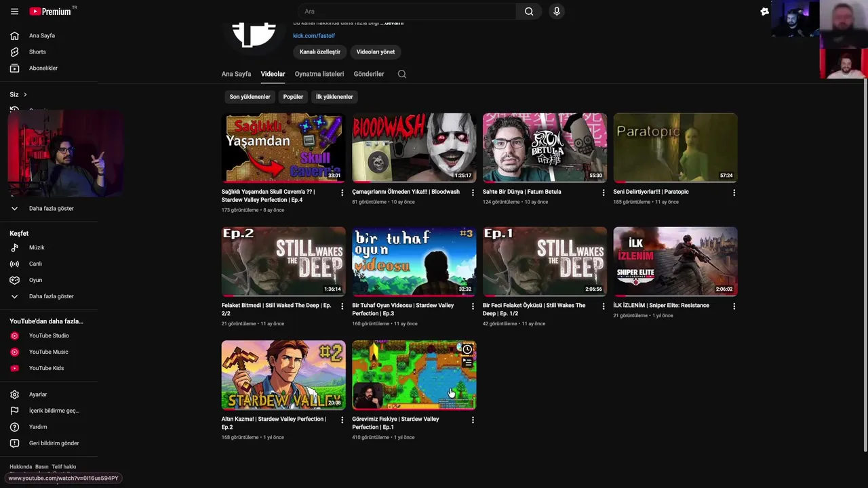Open YouTube Music link
Viewport: 868px width, 488px height.
coord(49,352)
